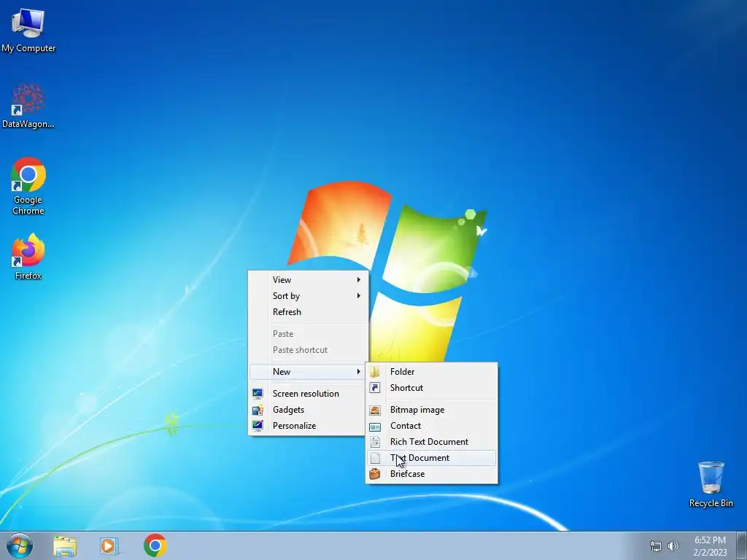
Task: Create a new Shortcut
Action: click(x=432, y=388)
